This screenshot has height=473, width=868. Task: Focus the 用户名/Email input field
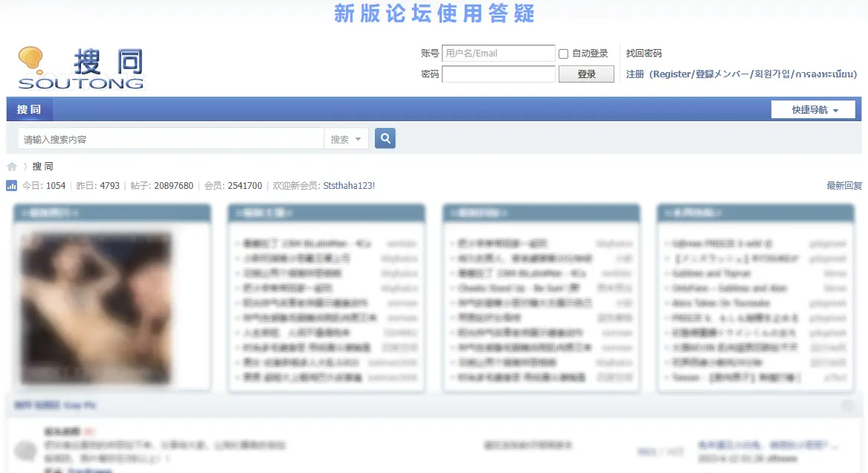[x=498, y=54]
